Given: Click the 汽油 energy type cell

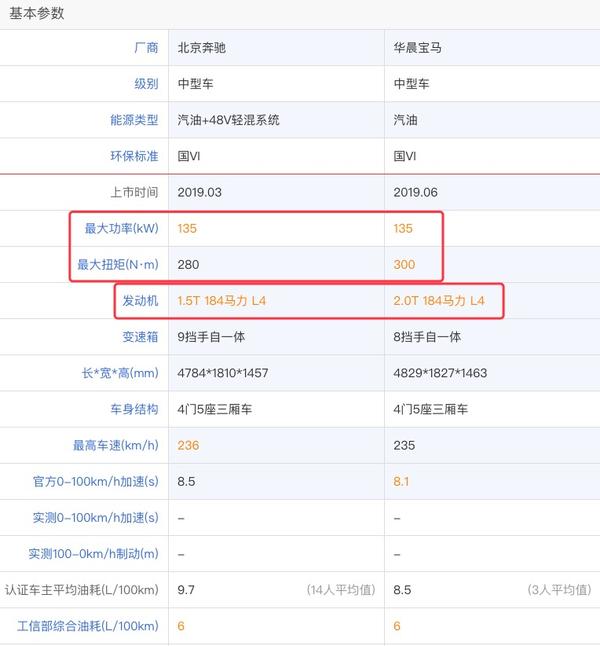Looking at the screenshot, I should tap(405, 120).
